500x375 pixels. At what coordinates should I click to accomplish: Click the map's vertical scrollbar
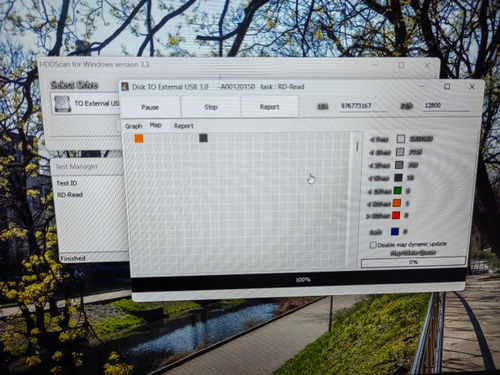(357, 199)
